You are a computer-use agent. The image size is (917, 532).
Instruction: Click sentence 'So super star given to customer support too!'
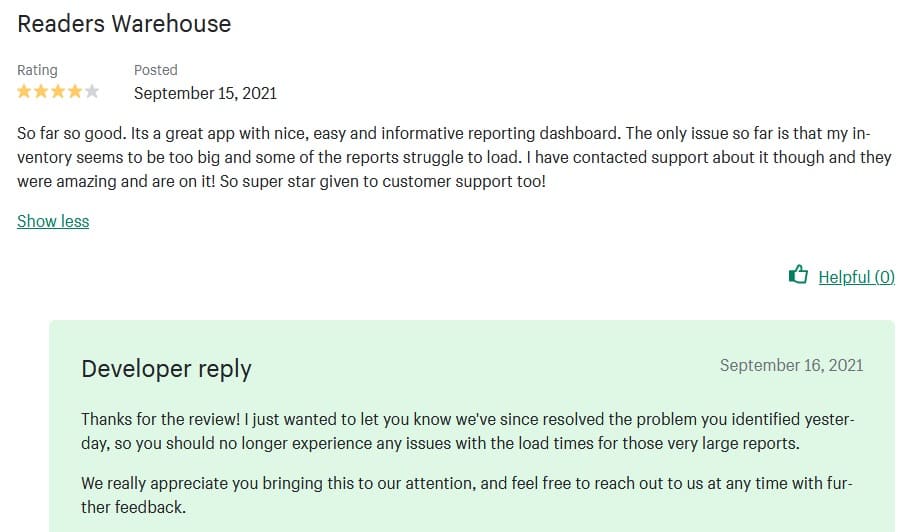click(x=382, y=181)
